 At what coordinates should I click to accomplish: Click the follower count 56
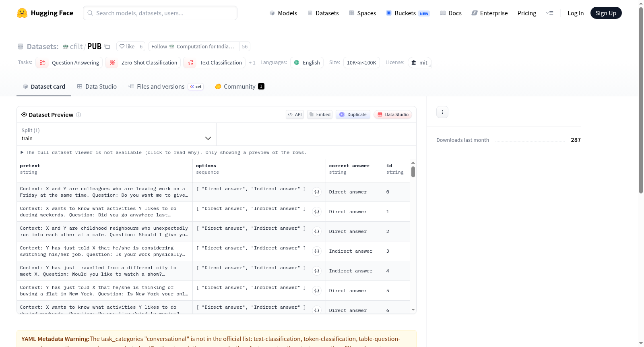pos(245,46)
